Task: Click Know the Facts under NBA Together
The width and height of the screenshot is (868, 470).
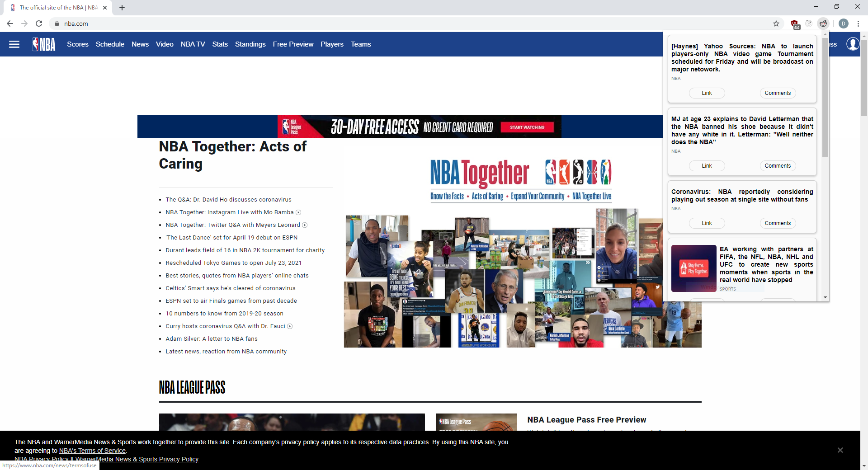Action: [x=447, y=196]
